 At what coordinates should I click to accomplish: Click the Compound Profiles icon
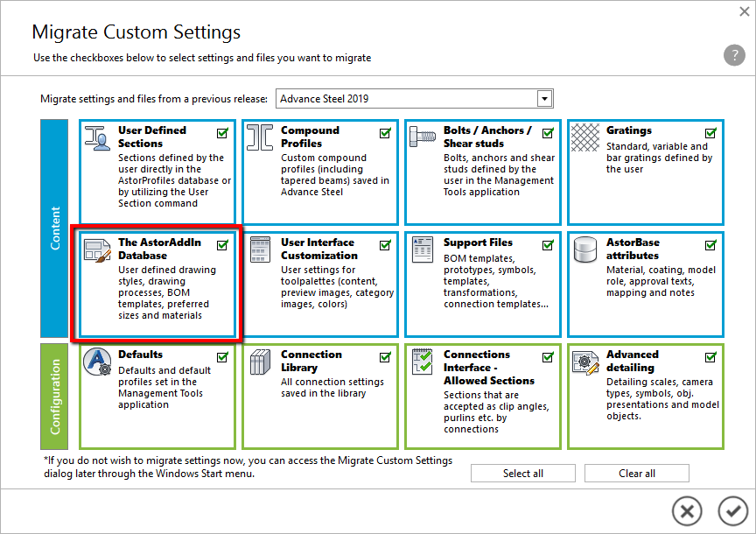point(259,138)
